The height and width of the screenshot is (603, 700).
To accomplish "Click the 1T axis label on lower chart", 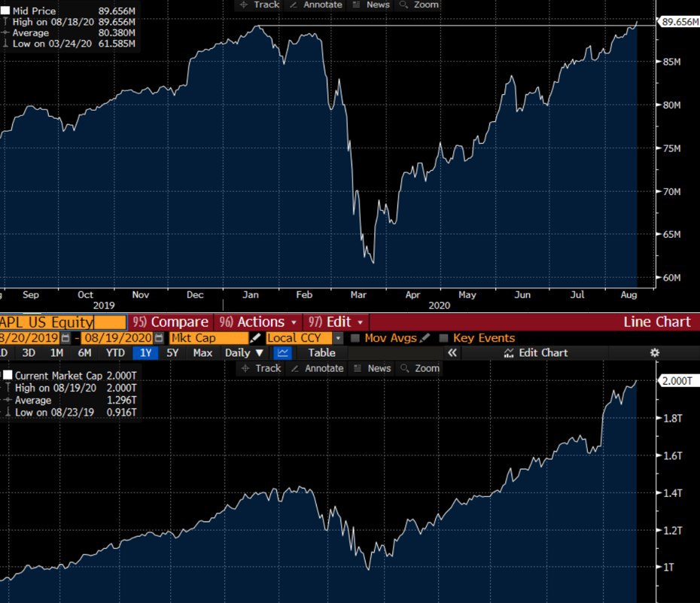I will coord(668,568).
